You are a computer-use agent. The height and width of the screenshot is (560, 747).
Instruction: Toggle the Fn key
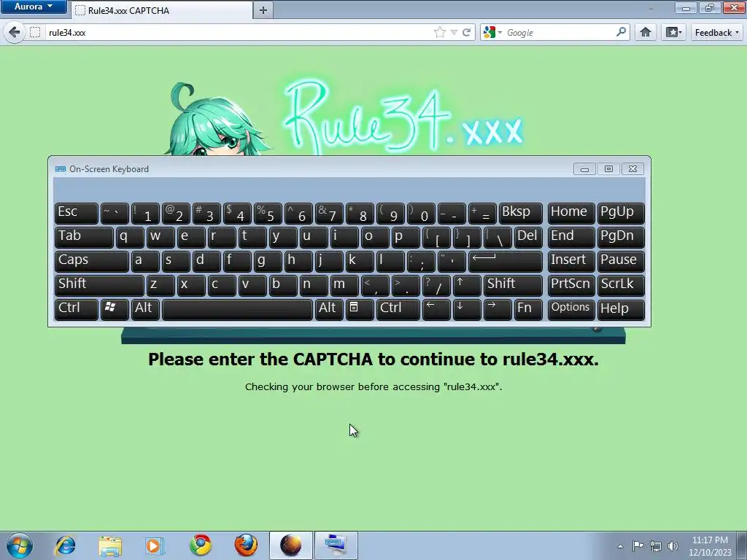(x=528, y=309)
